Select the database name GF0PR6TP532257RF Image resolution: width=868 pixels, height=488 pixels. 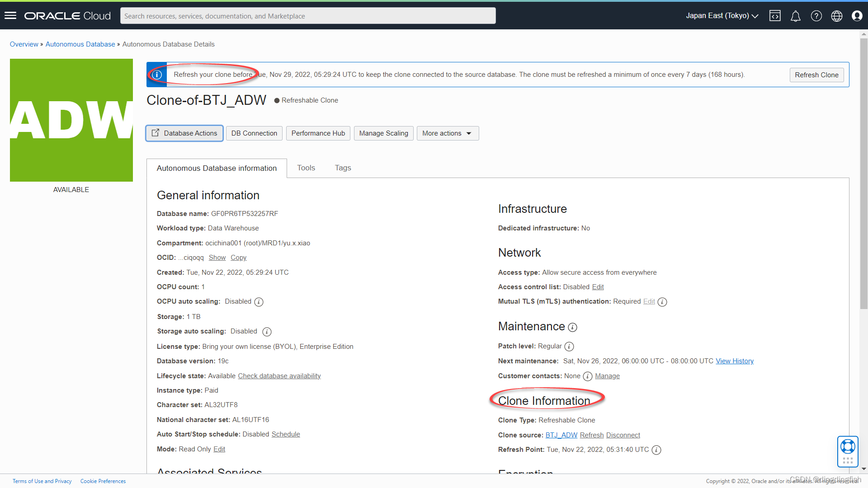coord(245,214)
